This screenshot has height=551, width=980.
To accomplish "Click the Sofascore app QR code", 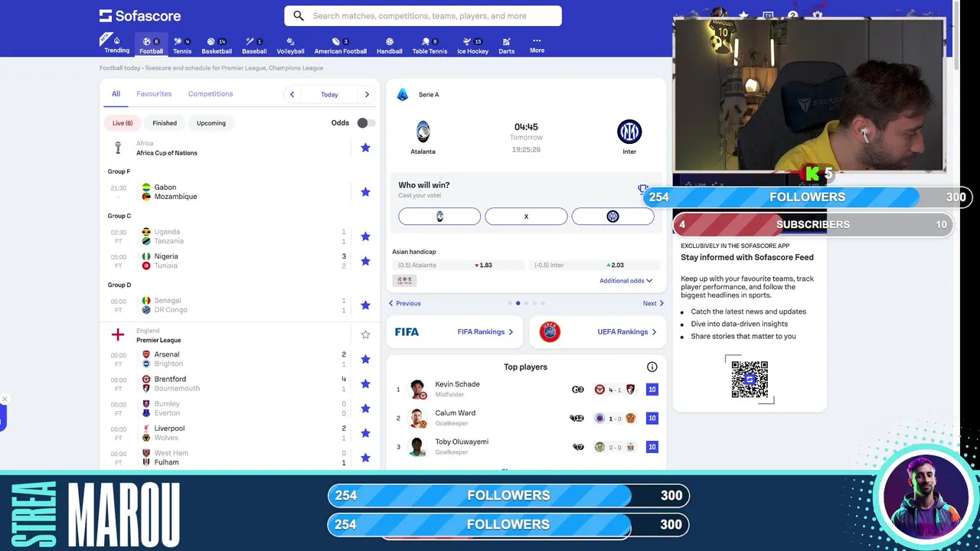I will pos(750,380).
